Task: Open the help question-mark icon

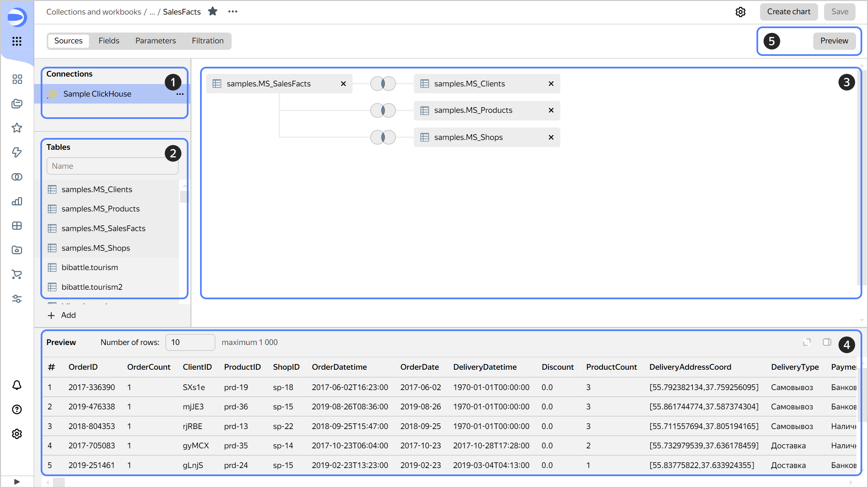Action: [x=17, y=409]
